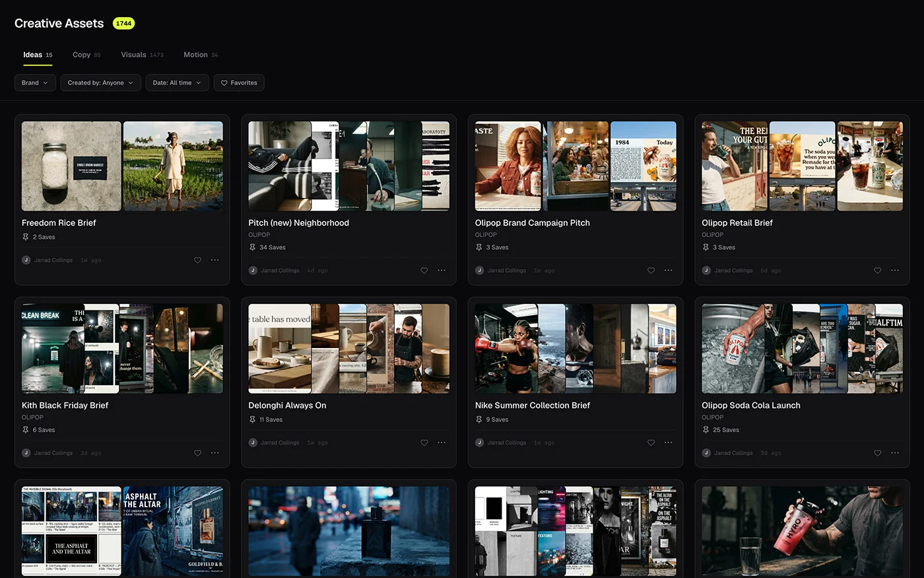
Task: Click the pin icon beside 11 Saves
Action: (252, 419)
